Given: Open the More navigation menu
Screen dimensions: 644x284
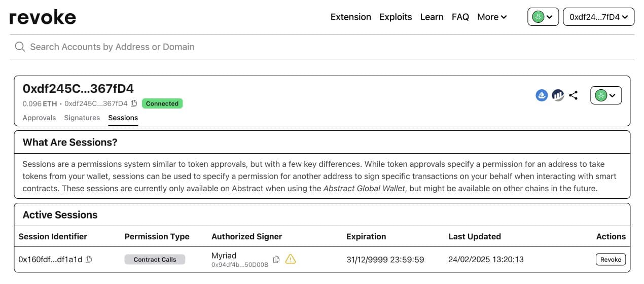Looking at the screenshot, I should [x=492, y=17].
